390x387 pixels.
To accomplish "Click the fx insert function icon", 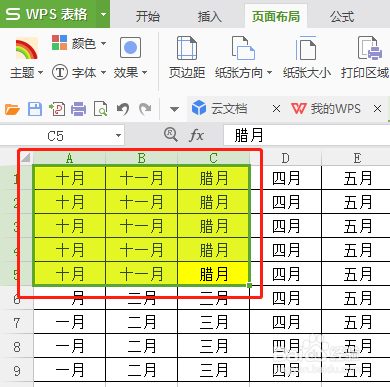I will click(x=196, y=136).
